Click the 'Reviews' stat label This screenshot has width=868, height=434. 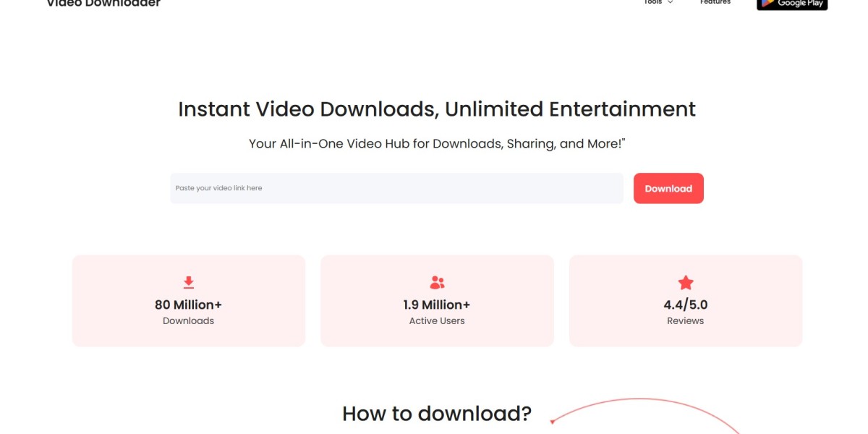tap(686, 320)
